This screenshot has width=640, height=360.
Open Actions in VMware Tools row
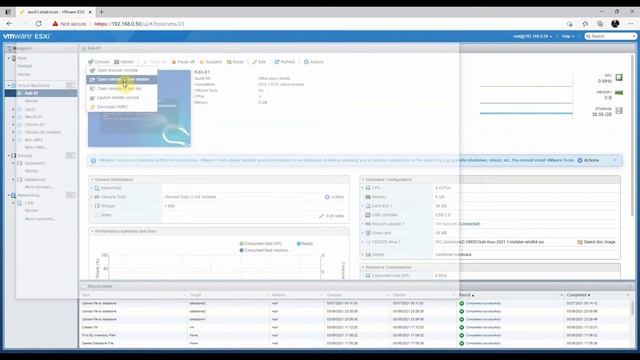pos(335,197)
